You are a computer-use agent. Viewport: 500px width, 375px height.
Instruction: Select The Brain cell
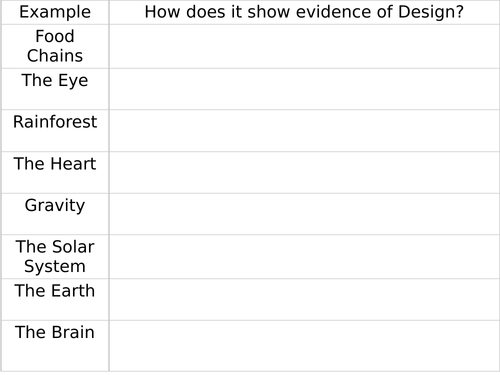[55, 346]
